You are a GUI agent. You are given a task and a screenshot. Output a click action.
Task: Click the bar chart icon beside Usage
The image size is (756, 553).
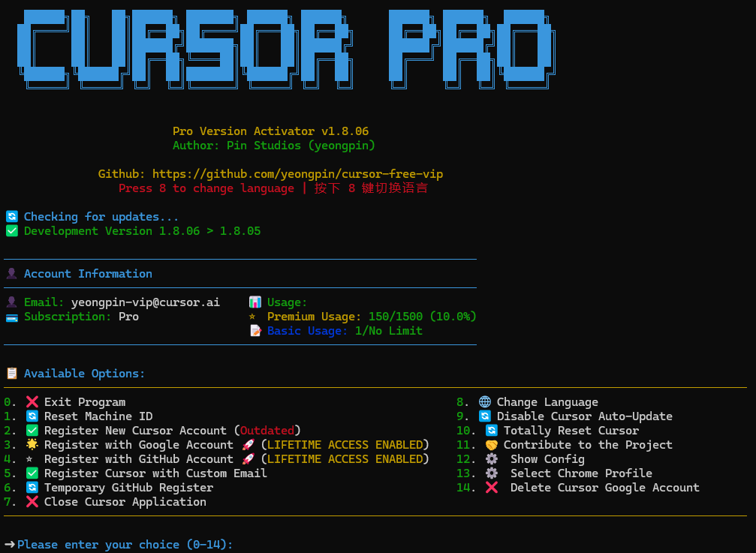click(x=255, y=302)
